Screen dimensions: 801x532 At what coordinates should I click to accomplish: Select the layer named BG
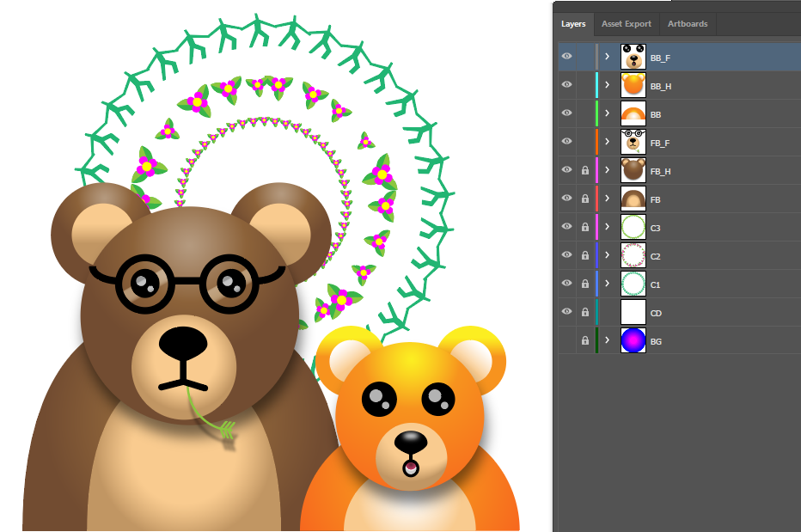[656, 342]
